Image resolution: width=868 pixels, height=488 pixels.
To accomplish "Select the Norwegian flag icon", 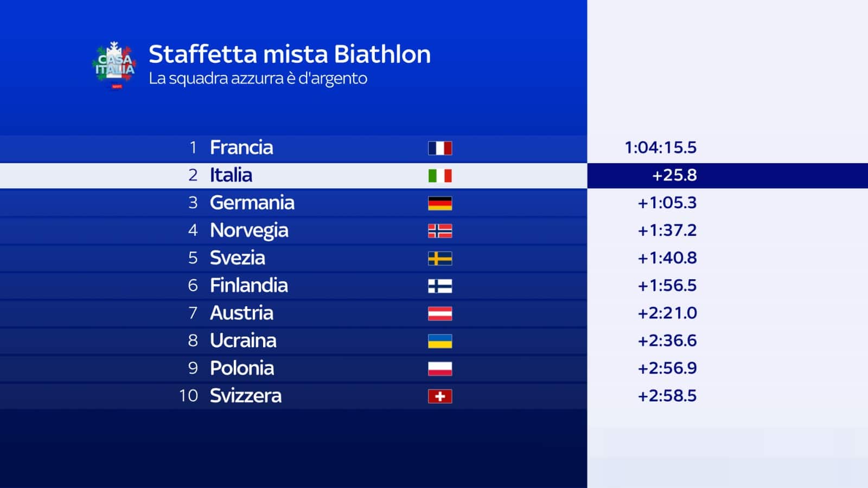I will coord(439,231).
